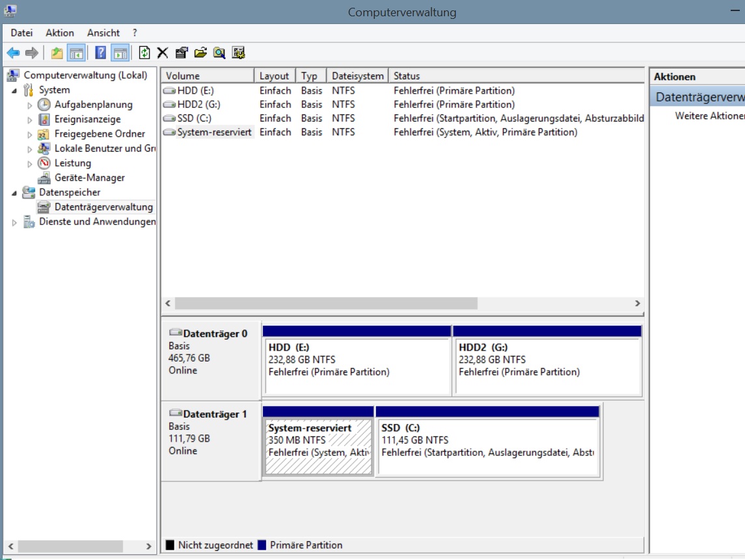Screen dimensions: 745x560
Task: Click the gray Forward arrow toolbar icon
Action: 32,53
